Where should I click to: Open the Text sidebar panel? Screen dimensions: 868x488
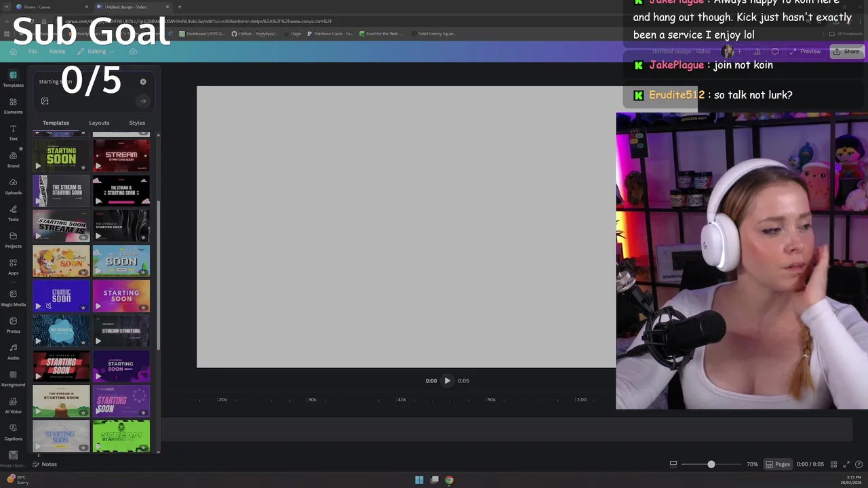[13, 133]
